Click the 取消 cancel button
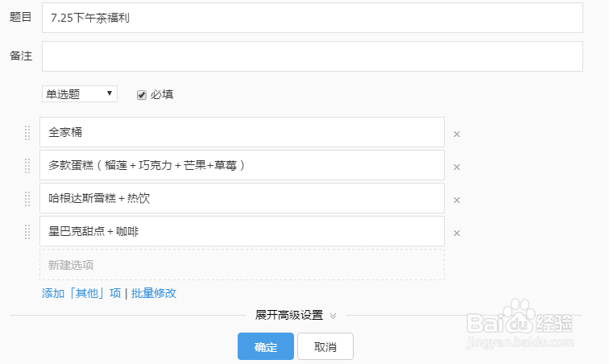This screenshot has width=609, height=364. (325, 346)
